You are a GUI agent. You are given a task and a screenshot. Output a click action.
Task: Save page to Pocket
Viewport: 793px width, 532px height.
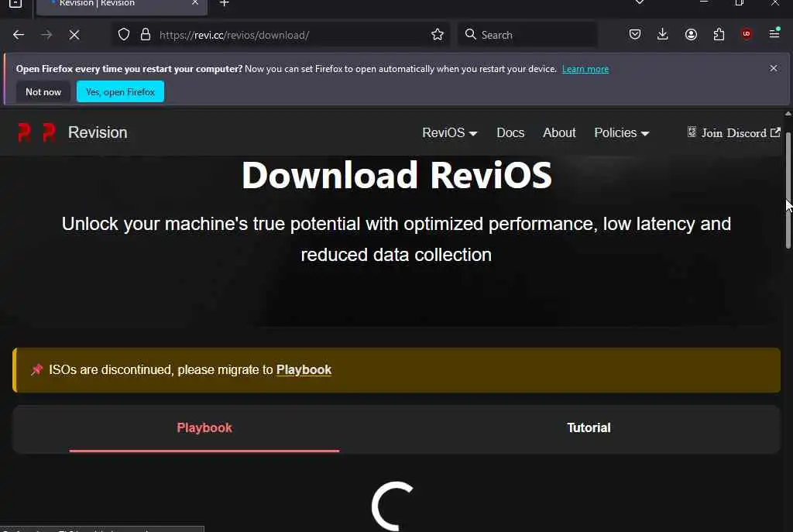click(x=635, y=34)
